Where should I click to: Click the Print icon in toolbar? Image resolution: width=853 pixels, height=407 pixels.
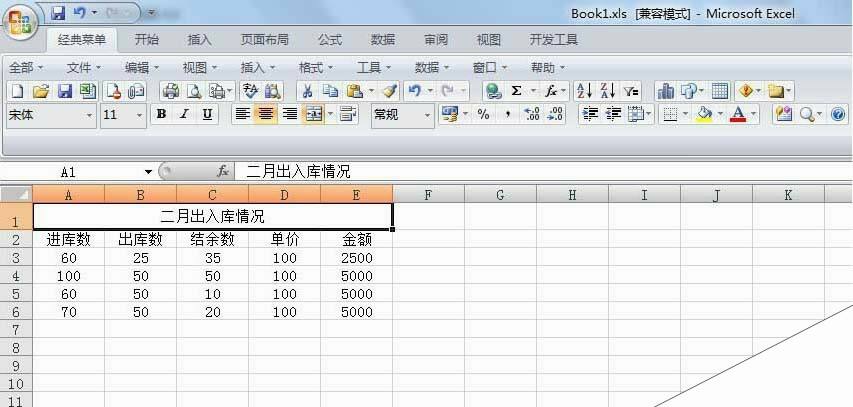coord(171,91)
